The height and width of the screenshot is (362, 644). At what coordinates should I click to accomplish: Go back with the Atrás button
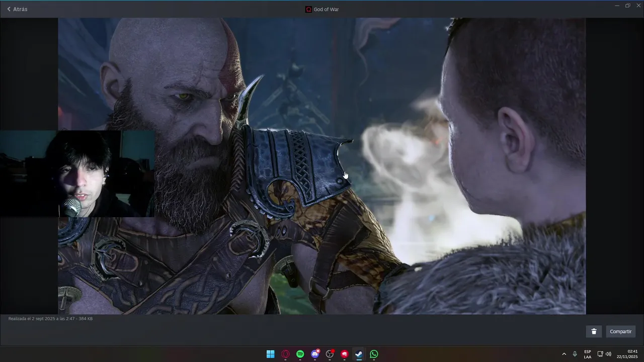pos(17,9)
